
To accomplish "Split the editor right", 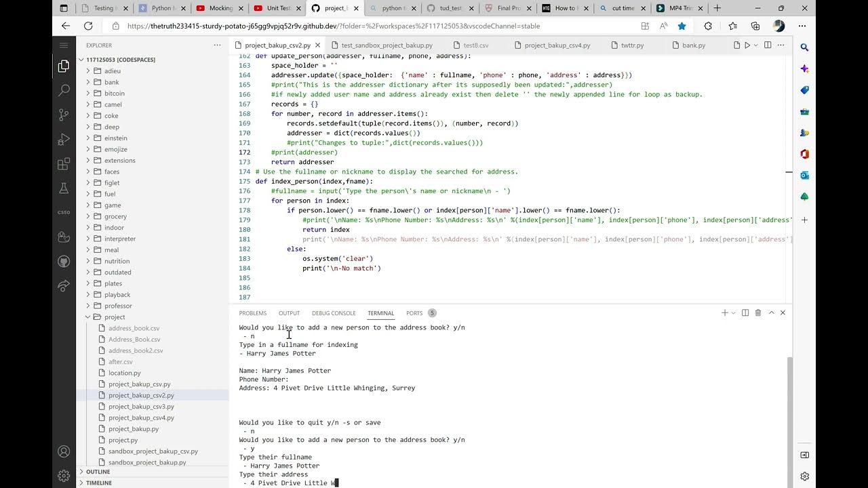I will pos(768,45).
